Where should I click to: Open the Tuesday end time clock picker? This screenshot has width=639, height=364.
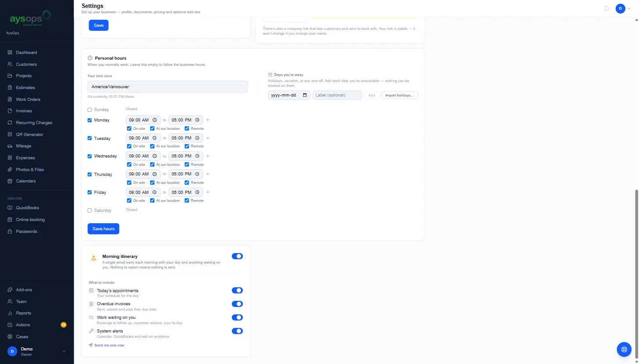[197, 138]
